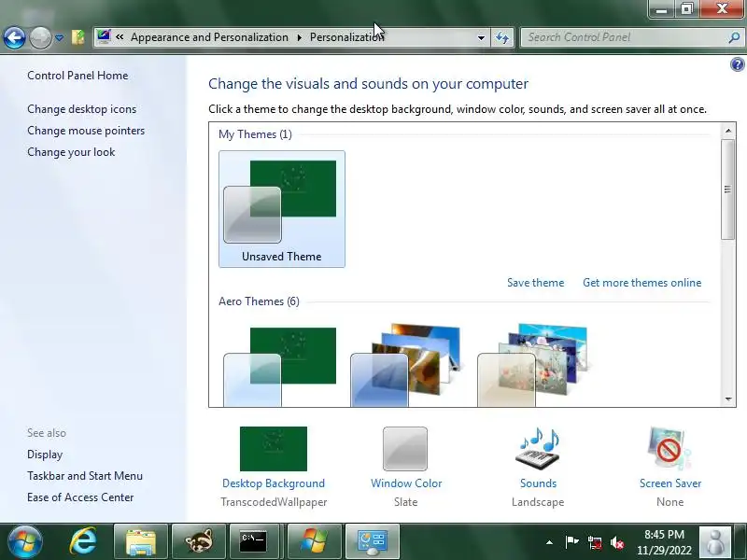This screenshot has width=747, height=560.
Task: Open Change your look link
Action: [x=71, y=152]
